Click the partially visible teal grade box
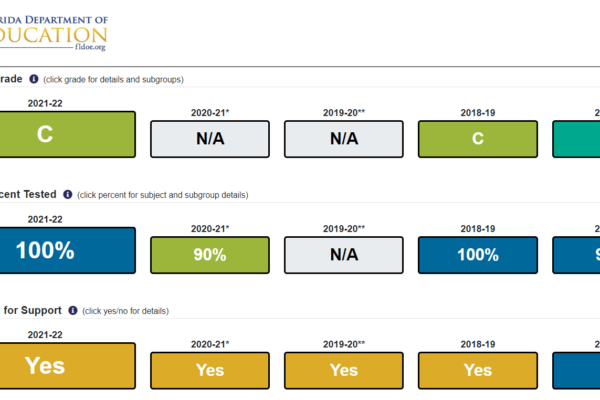 point(576,139)
